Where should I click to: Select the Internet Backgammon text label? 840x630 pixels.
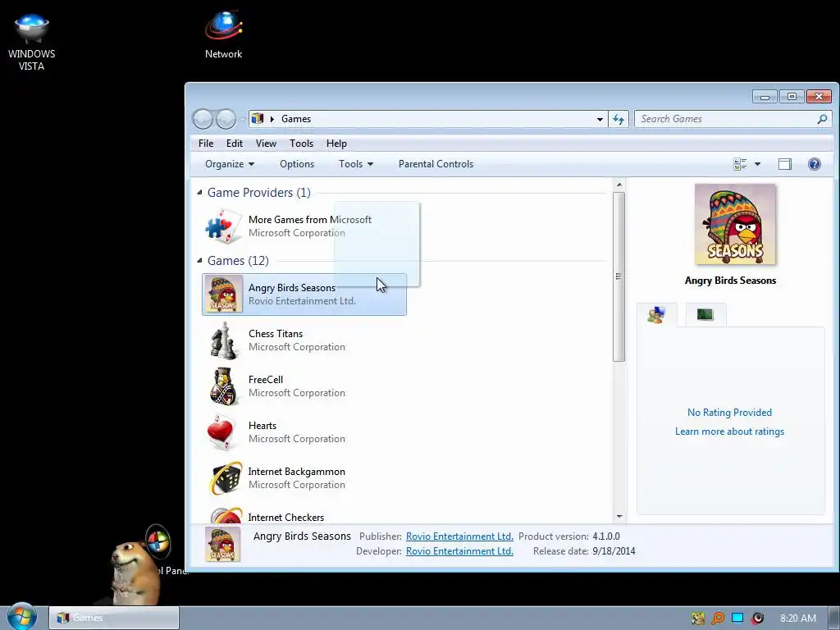point(296,472)
